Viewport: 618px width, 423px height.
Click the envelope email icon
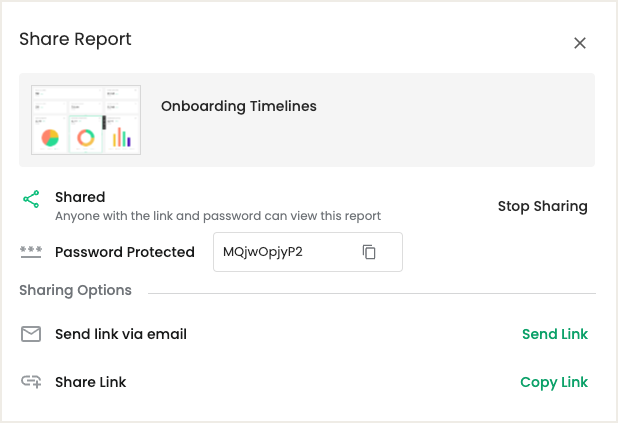tap(31, 334)
